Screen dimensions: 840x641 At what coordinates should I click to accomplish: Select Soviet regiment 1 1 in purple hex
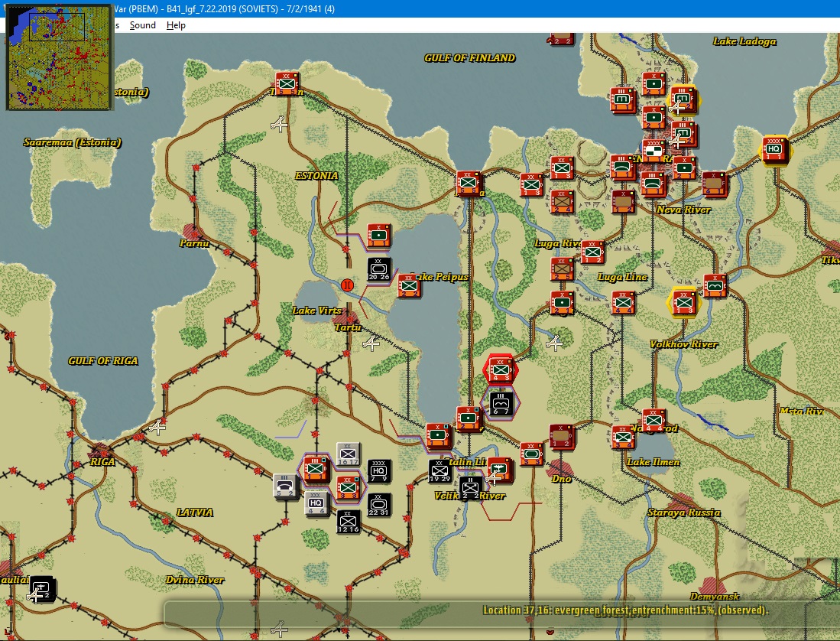316,470
